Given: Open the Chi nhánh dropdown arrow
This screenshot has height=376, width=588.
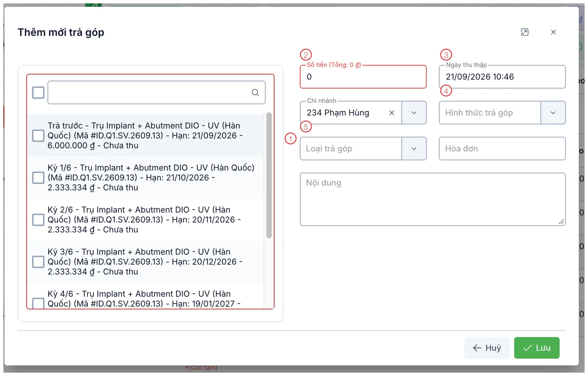Looking at the screenshot, I should (x=414, y=113).
